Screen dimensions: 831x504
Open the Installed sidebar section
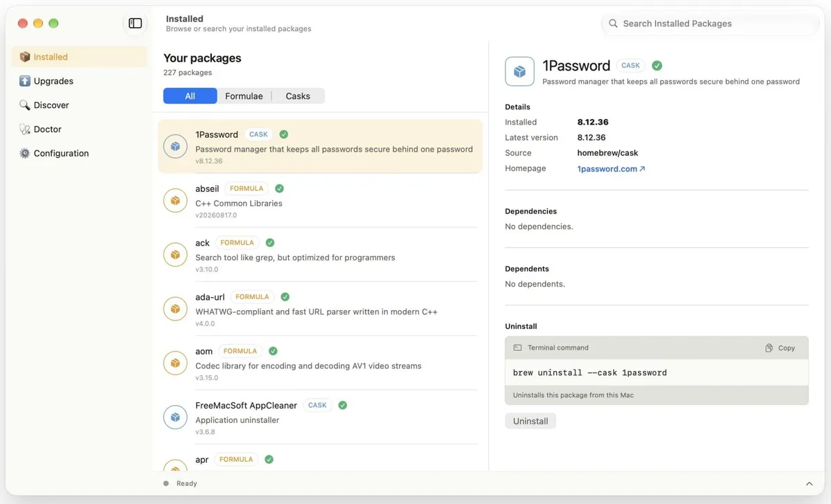[79, 57]
